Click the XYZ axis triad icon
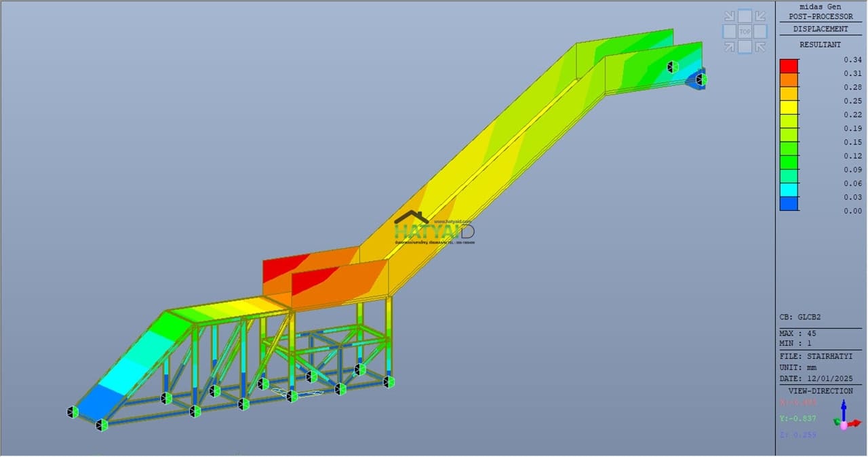This screenshot has width=868, height=457. tap(844, 416)
